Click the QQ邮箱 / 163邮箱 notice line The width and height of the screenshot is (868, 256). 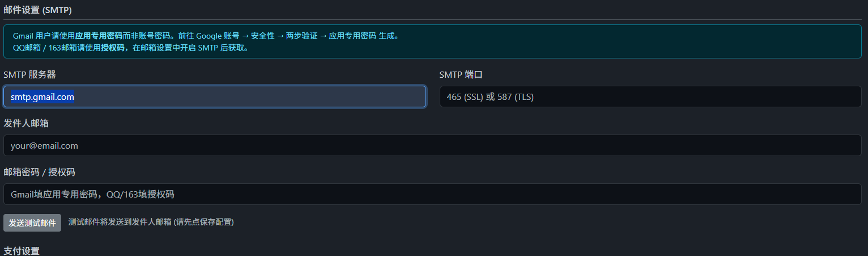[x=130, y=48]
